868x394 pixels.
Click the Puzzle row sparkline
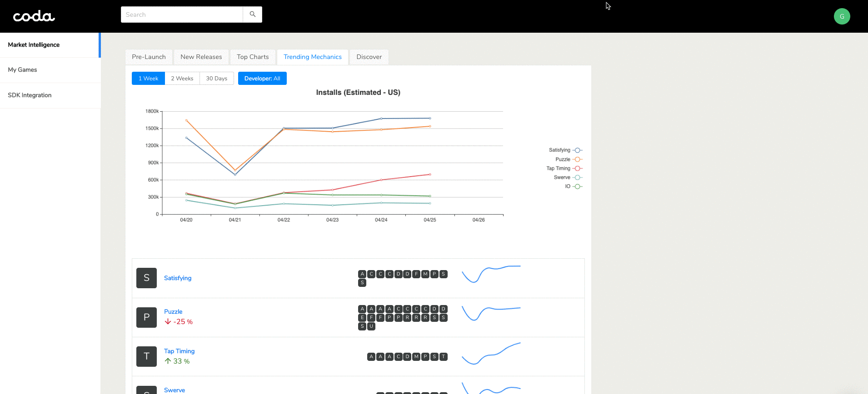[491, 313]
